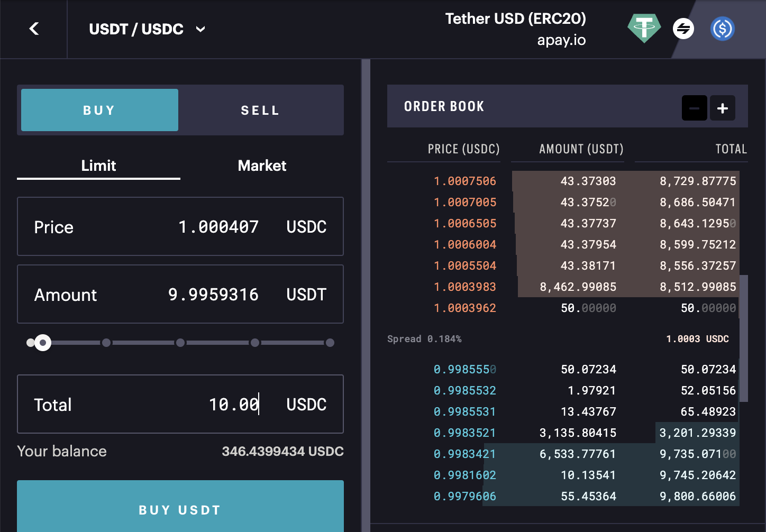This screenshot has width=766, height=532.
Task: Click the green Tether logo icon
Action: tap(644, 29)
